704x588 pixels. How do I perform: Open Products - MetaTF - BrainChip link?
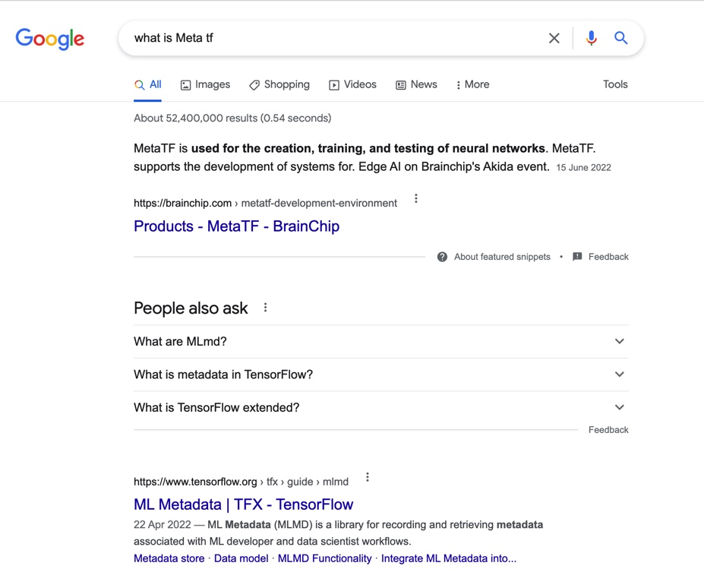pos(236,226)
